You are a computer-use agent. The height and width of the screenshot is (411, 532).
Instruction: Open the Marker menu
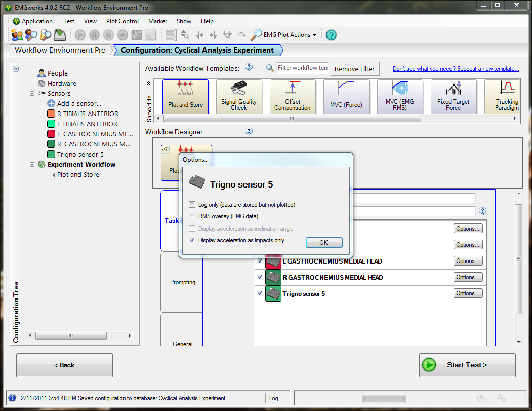coord(157,21)
